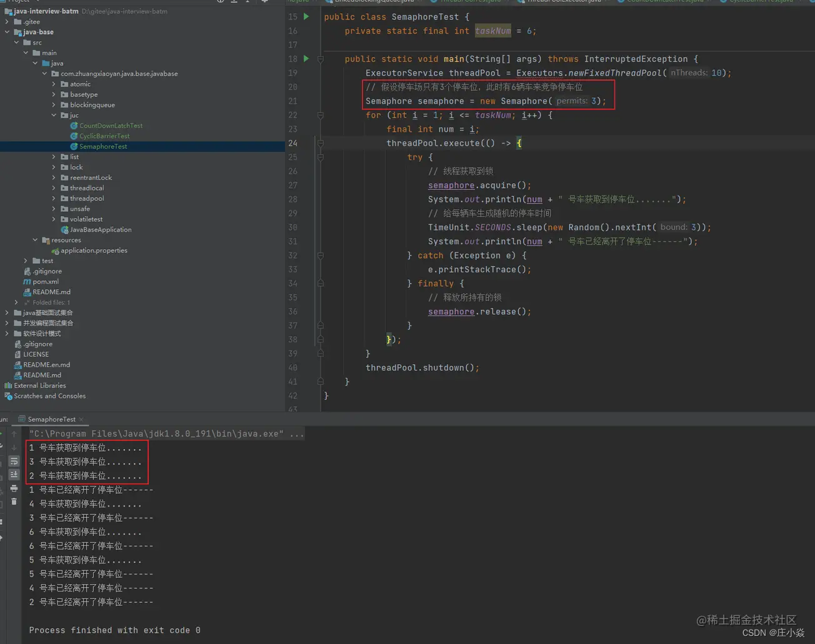This screenshot has width=815, height=644.
Task: Collapse the lambda fold at line 24
Action: point(321,144)
